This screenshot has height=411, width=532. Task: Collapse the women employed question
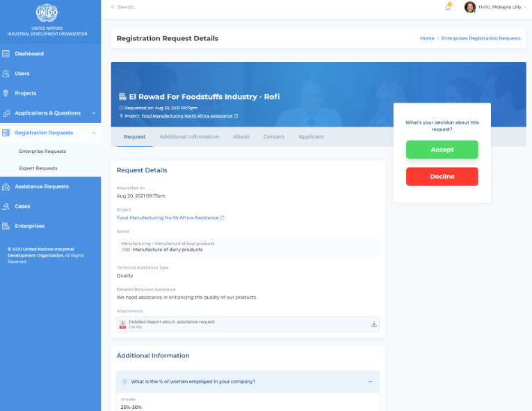pos(370,381)
